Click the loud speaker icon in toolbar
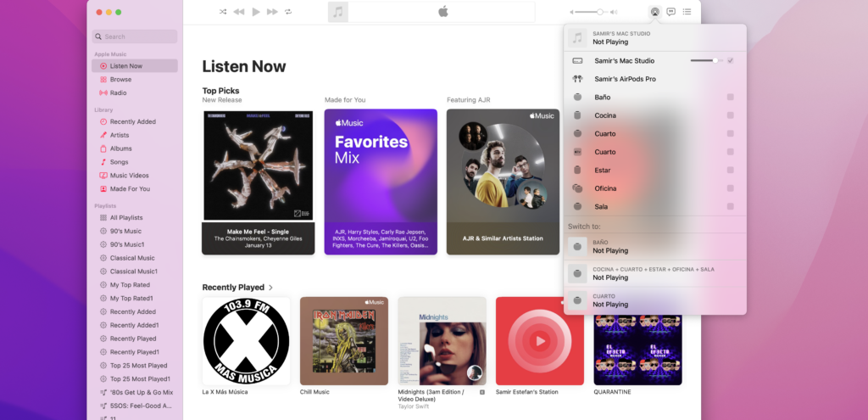The width and height of the screenshot is (868, 420). coord(614,12)
